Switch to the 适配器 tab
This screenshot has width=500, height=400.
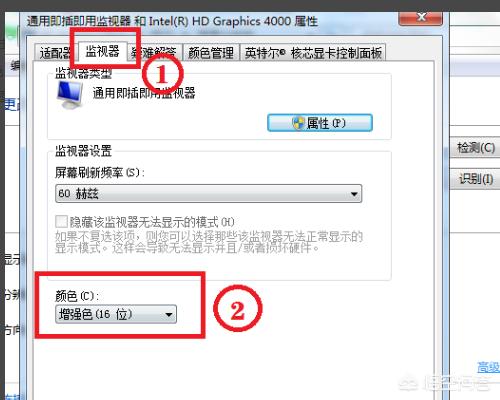pyautogui.click(x=55, y=53)
